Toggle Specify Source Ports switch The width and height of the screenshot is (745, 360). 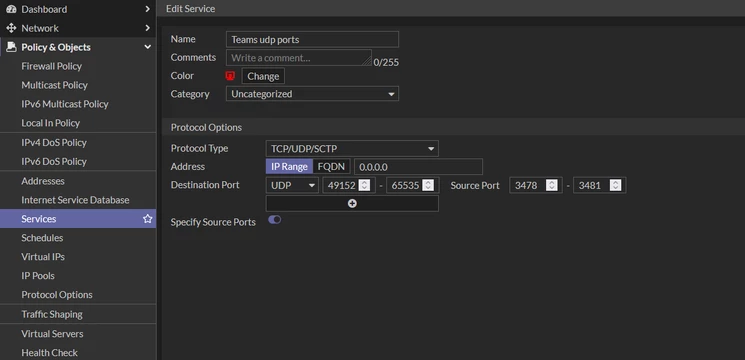click(275, 219)
